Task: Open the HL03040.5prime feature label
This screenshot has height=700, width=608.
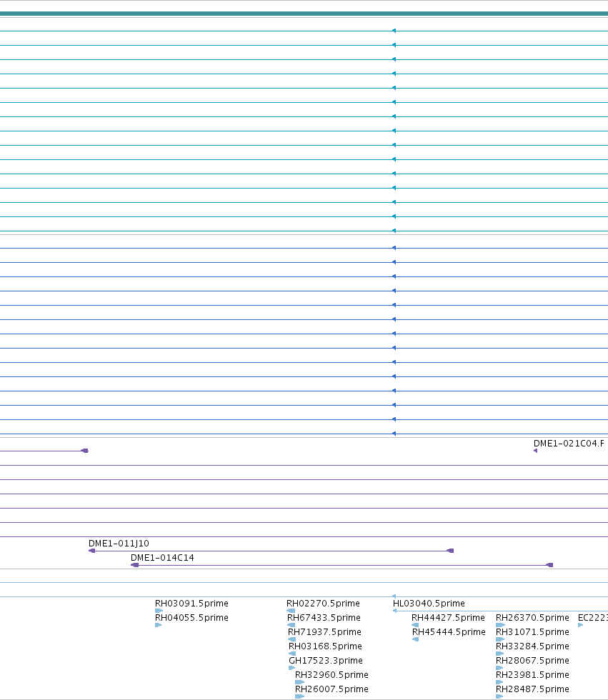Action: 429,603
